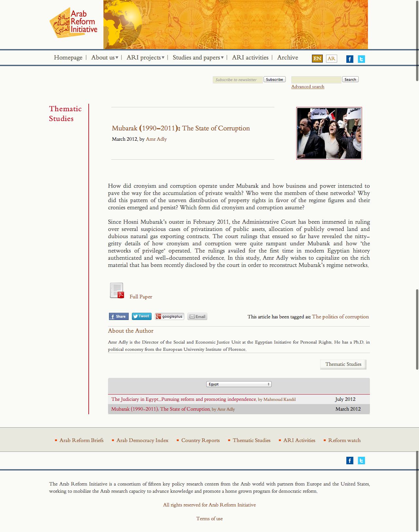Open the Archive menu item
Image resolution: width=419 pixels, height=532 pixels.
(288, 58)
